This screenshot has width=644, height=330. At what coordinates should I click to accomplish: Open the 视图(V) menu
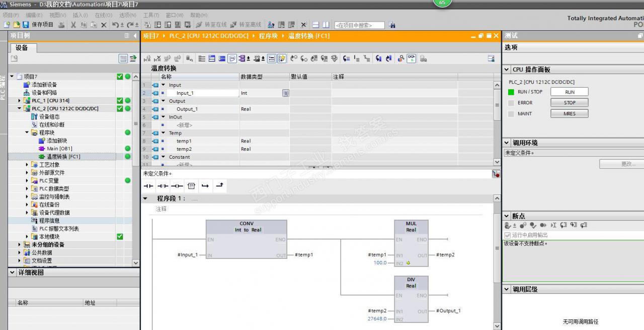pos(58,15)
